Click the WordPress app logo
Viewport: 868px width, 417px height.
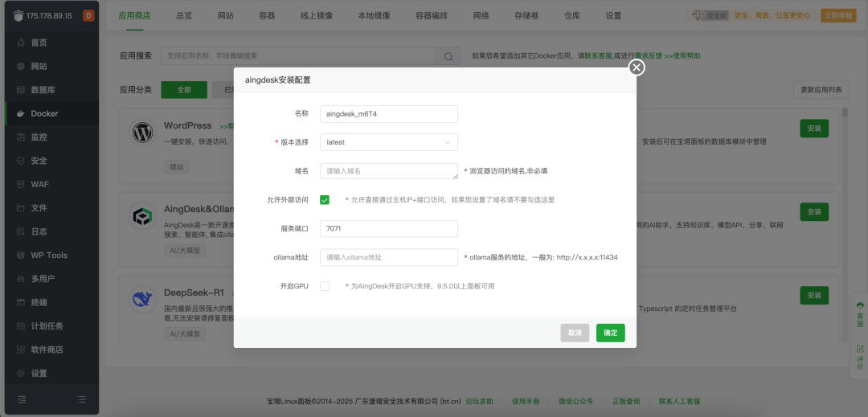[143, 133]
